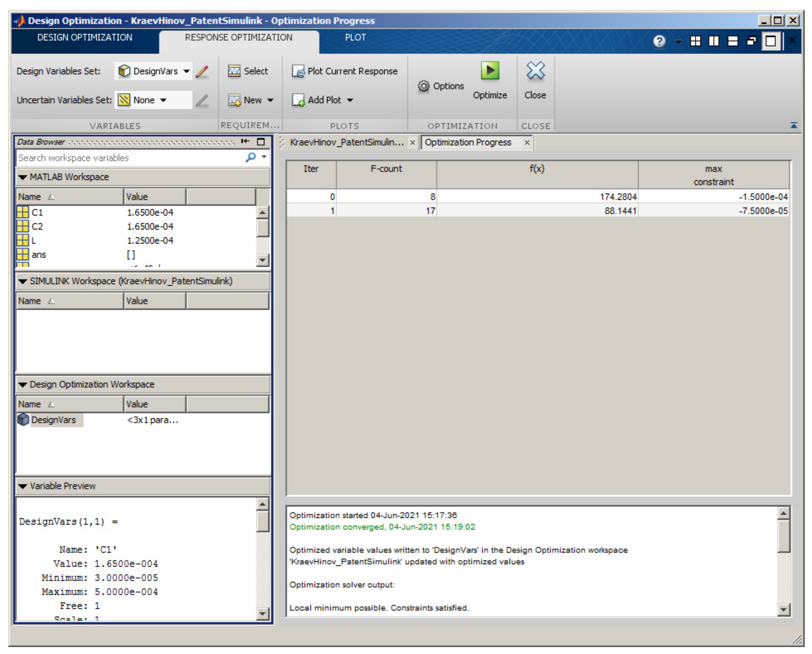
Task: Toggle the Data Browser maximize square
Action: point(261,142)
